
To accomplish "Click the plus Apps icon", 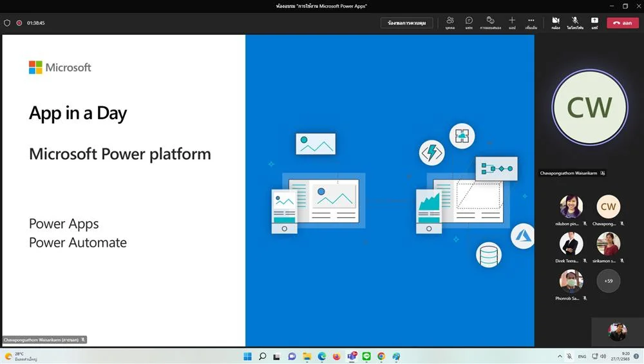I will (512, 23).
